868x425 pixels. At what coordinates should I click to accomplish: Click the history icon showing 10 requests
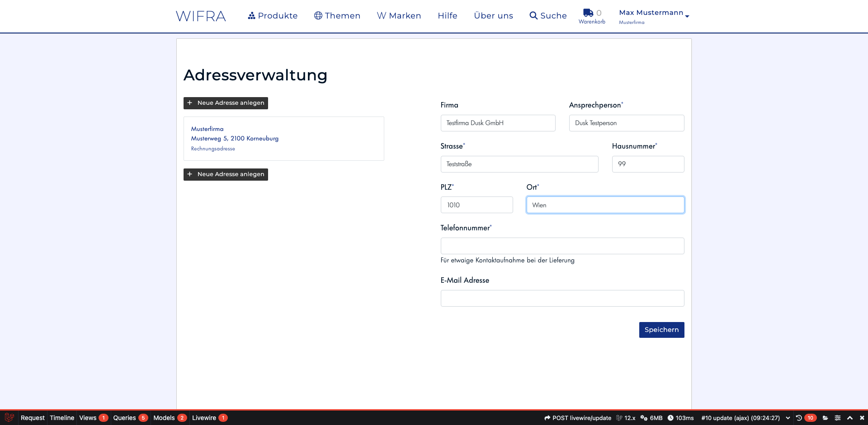[798, 418]
